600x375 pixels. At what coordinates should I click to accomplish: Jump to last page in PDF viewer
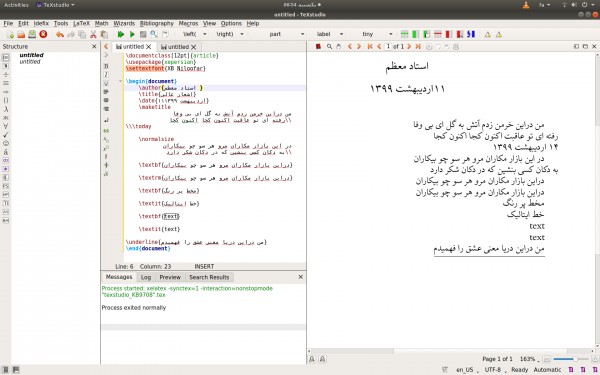418,47
